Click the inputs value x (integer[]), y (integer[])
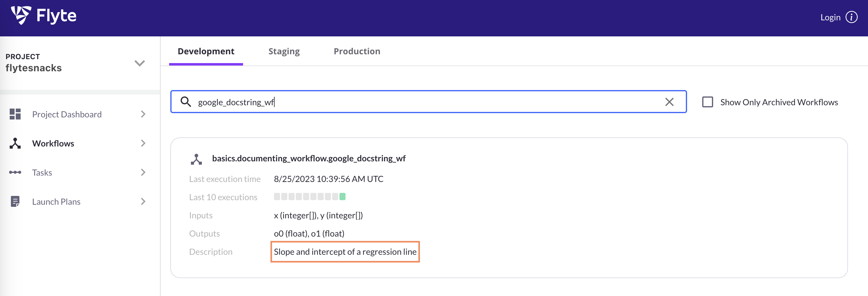Image resolution: width=868 pixels, height=296 pixels. (318, 215)
